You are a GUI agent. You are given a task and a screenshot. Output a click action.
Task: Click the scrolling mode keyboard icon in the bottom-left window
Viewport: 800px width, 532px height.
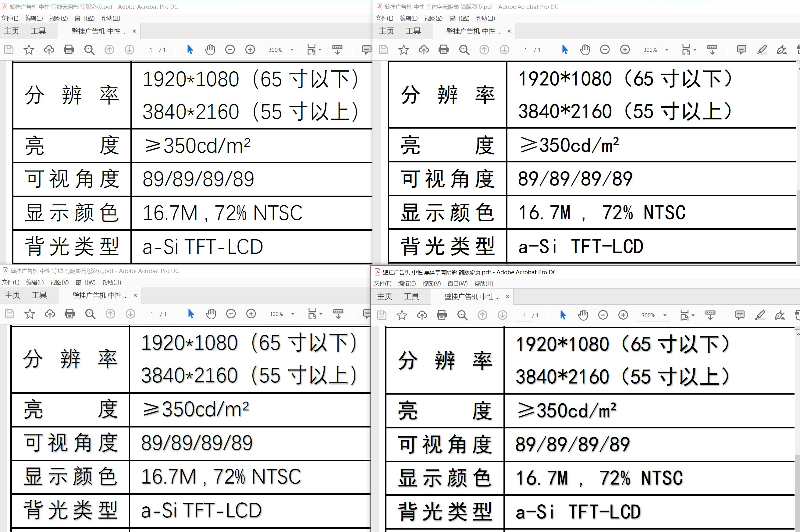338,314
